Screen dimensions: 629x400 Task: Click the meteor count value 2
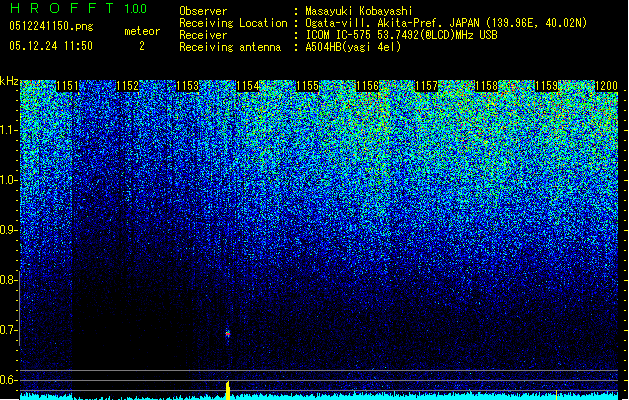(142, 46)
